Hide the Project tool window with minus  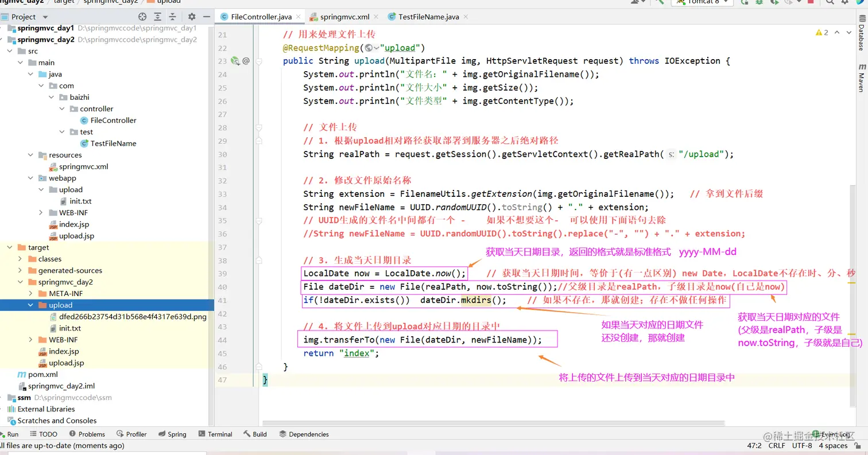[x=206, y=17]
